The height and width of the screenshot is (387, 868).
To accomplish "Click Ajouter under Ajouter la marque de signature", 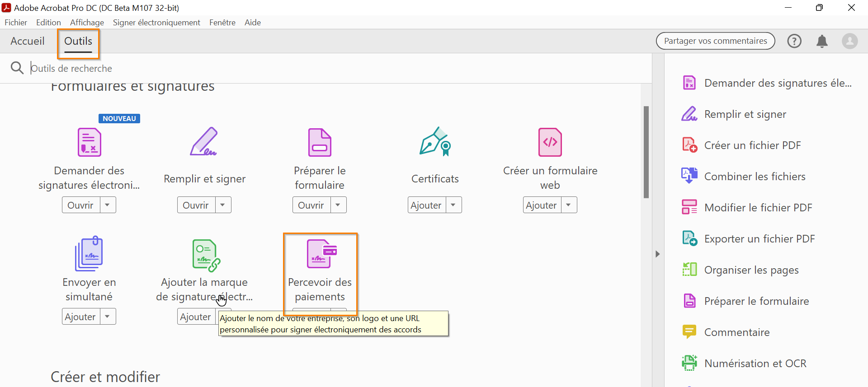I will pos(196,317).
